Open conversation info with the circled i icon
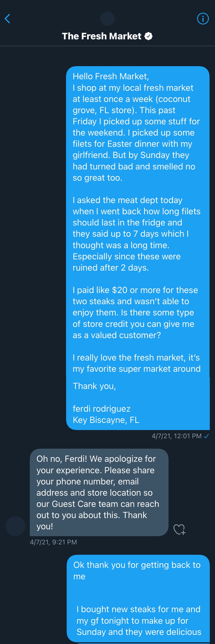The height and width of the screenshot is (644, 215). point(203,19)
